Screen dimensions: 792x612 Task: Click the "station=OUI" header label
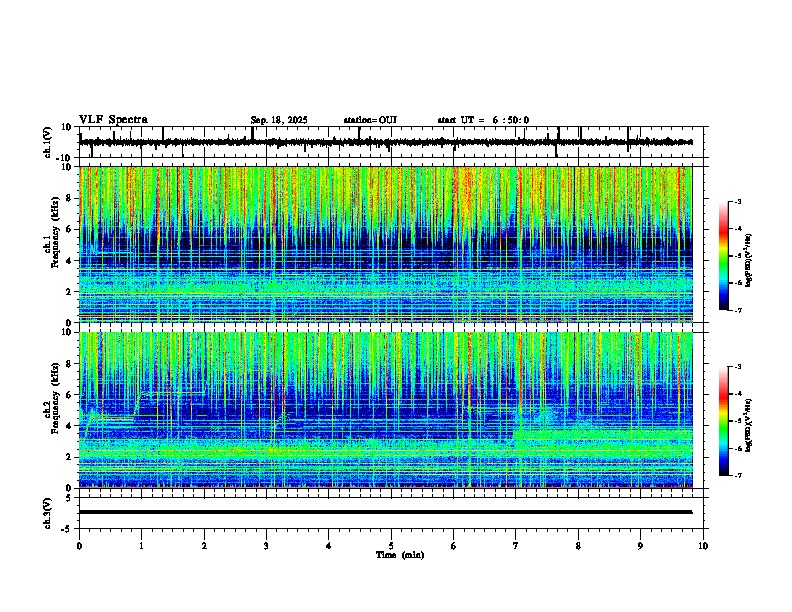tap(370, 120)
